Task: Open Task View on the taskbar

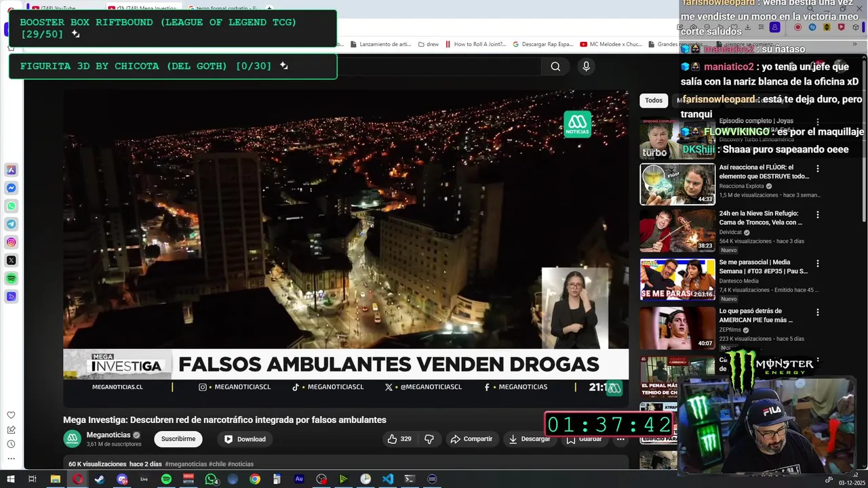Action: [x=32, y=479]
